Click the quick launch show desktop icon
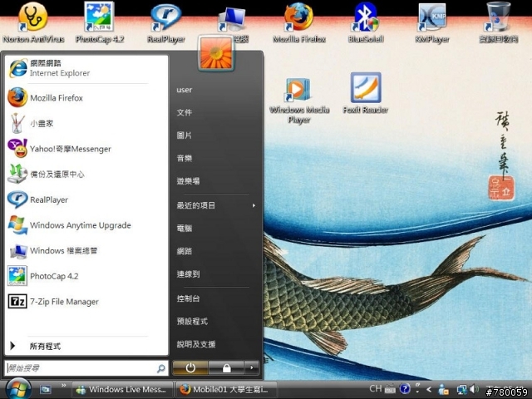 pyautogui.click(x=45, y=390)
